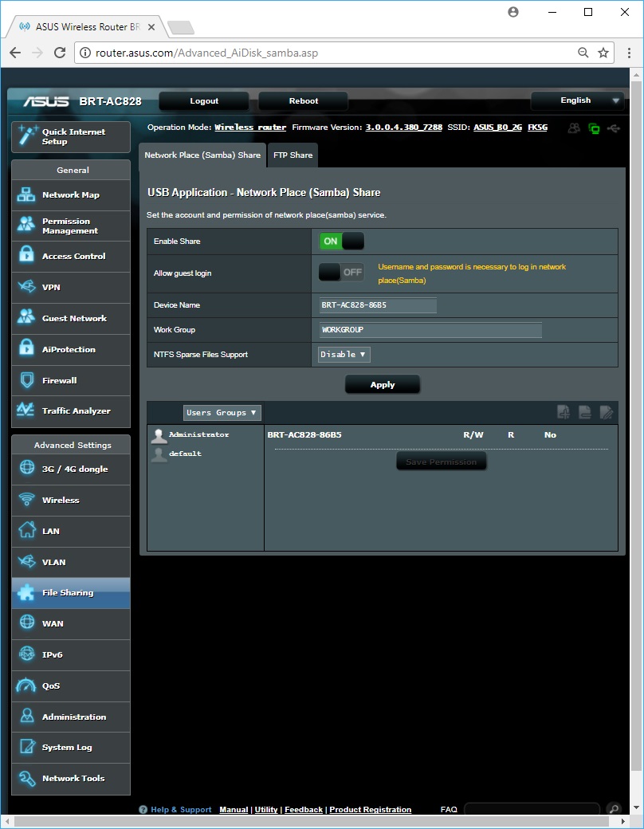The width and height of the screenshot is (644, 829).
Task: Click the File Sharing puzzle icon
Action: click(26, 592)
